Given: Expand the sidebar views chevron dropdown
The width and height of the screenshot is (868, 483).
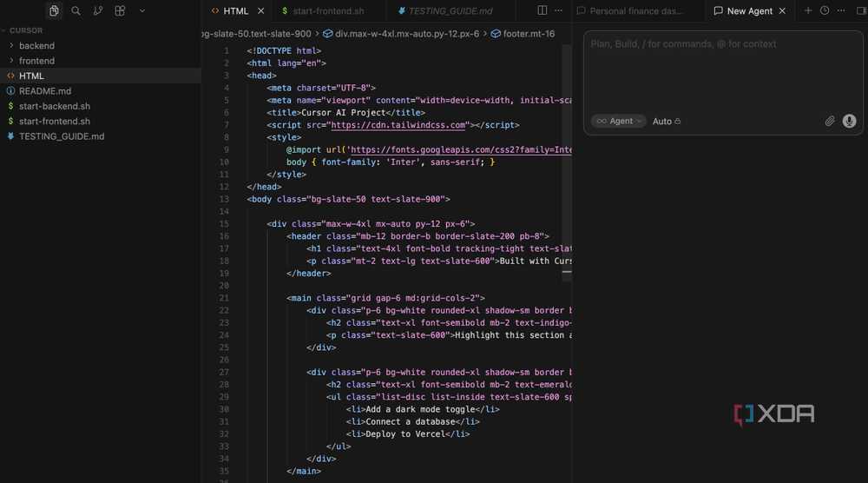Looking at the screenshot, I should click(x=142, y=10).
